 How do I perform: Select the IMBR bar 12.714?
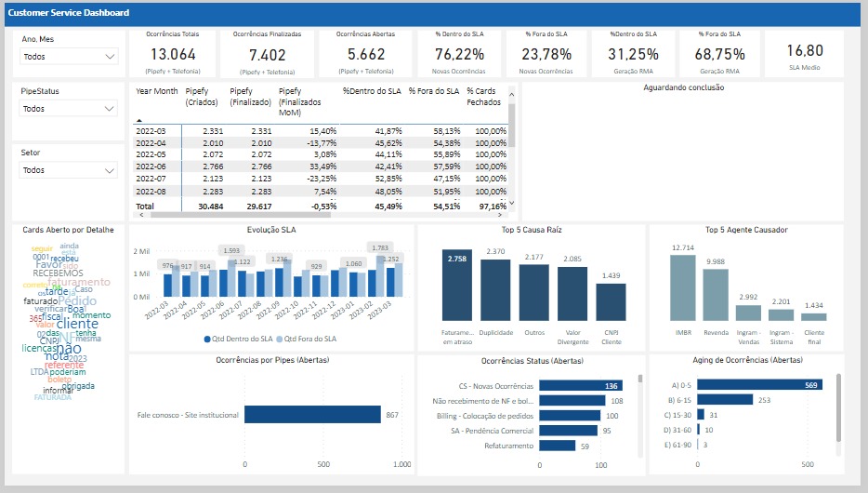coord(682,288)
